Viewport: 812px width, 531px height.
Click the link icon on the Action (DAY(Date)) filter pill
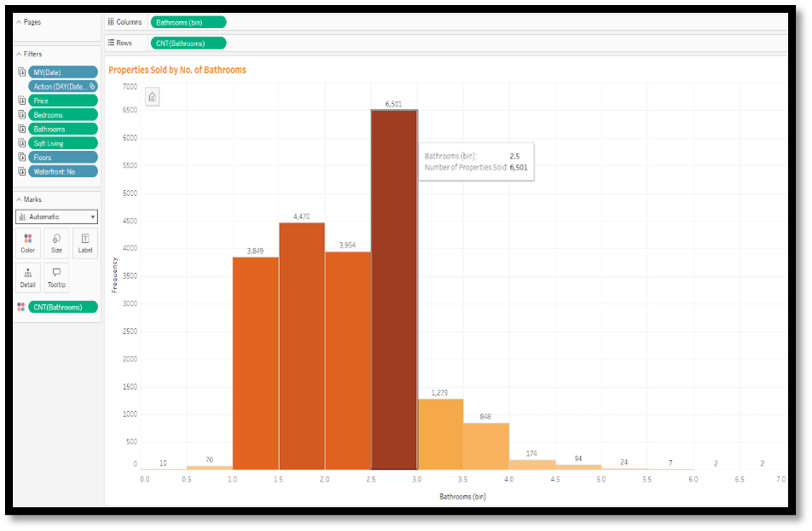click(x=92, y=86)
